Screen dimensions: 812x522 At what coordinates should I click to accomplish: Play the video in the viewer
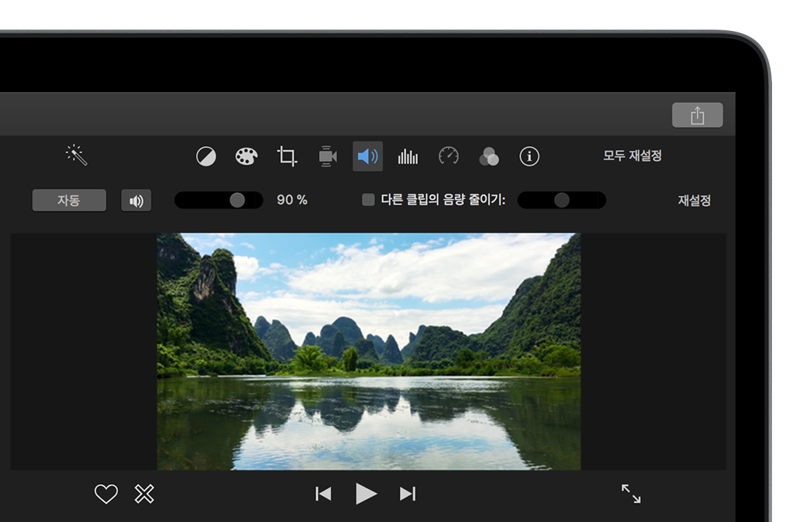point(366,493)
